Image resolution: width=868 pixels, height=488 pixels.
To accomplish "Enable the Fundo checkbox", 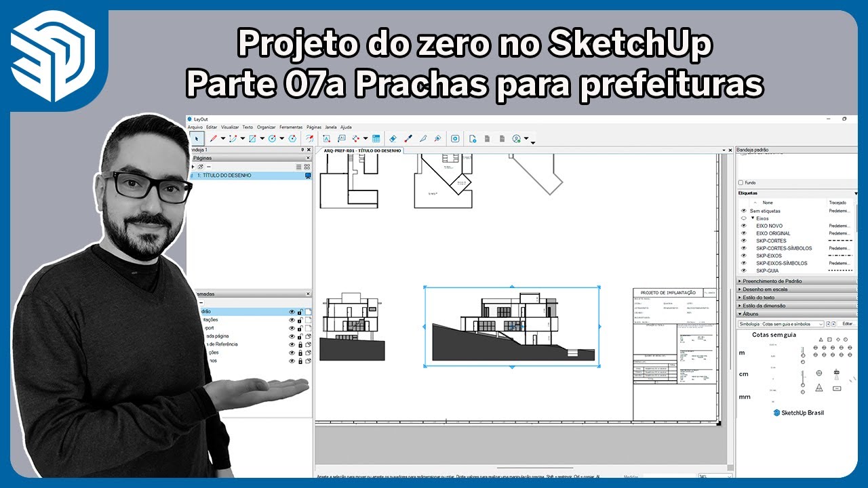I will pos(741,182).
